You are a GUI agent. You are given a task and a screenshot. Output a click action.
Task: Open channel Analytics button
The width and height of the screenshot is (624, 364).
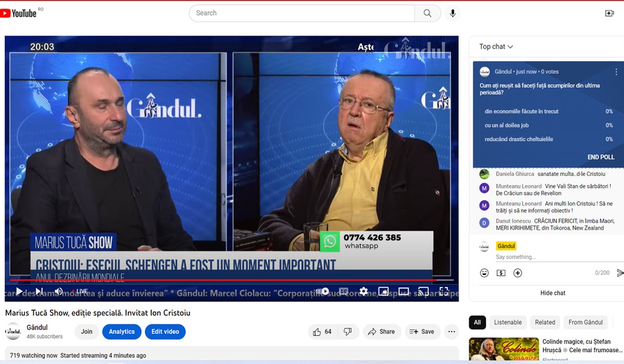click(x=122, y=332)
